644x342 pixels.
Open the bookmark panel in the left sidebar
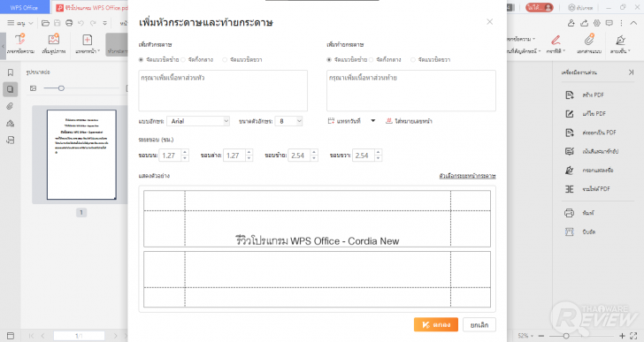11,72
